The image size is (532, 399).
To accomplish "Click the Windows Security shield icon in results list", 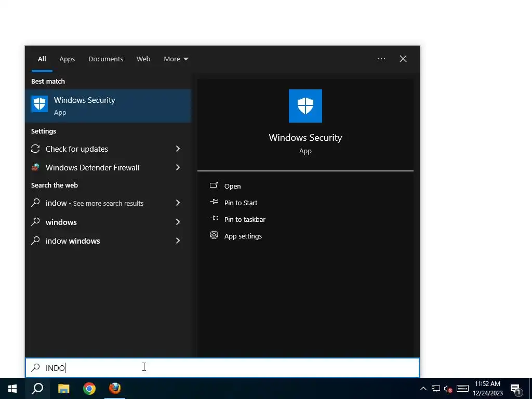I will pyautogui.click(x=39, y=104).
